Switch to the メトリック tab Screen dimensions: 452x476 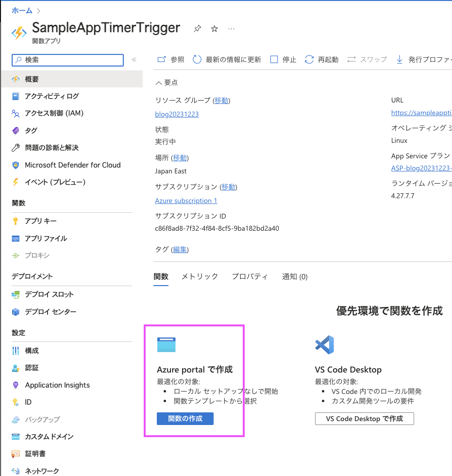coord(200,276)
